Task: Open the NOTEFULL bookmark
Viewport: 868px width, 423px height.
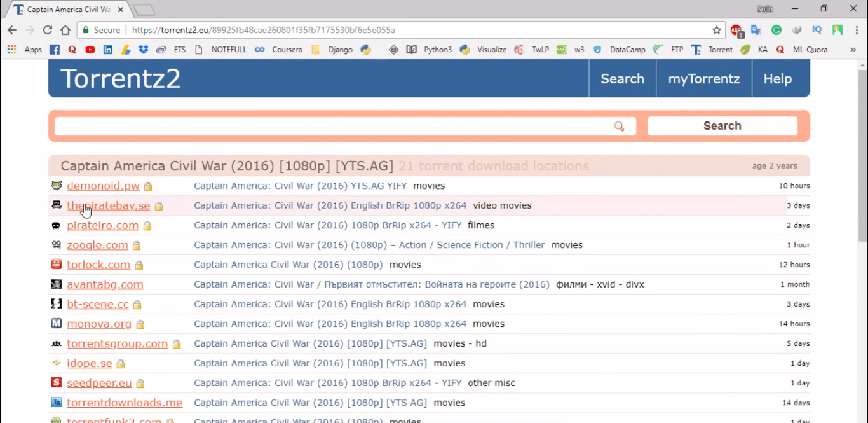Action: pos(221,49)
